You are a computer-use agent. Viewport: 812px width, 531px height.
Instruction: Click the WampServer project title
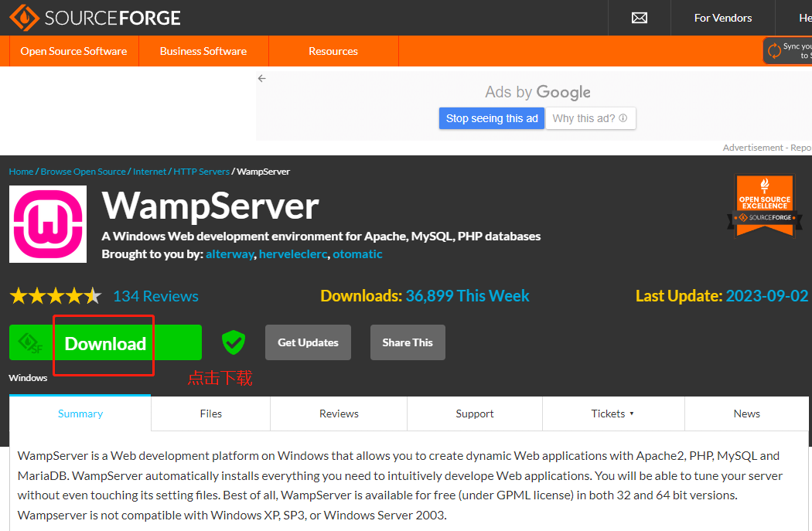coord(210,206)
